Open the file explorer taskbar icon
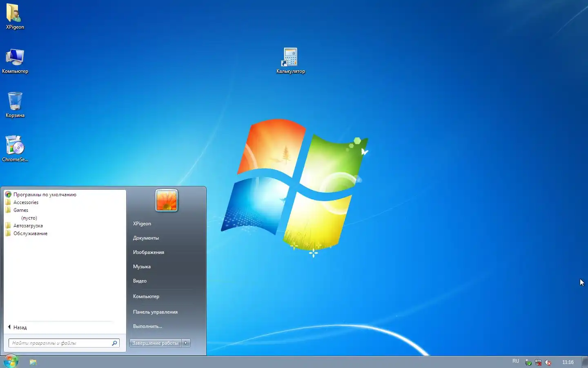Screen dimensions: 588x368 point(33,362)
